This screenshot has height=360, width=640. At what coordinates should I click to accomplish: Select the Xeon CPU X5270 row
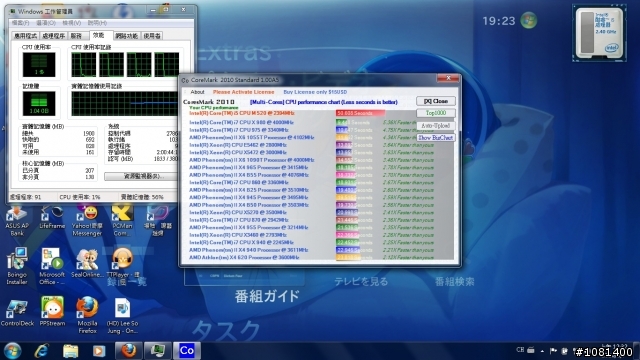pos(238,212)
